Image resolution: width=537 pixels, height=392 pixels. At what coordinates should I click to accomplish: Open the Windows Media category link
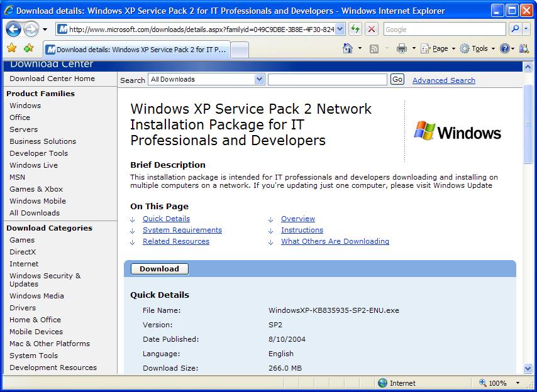pos(36,296)
